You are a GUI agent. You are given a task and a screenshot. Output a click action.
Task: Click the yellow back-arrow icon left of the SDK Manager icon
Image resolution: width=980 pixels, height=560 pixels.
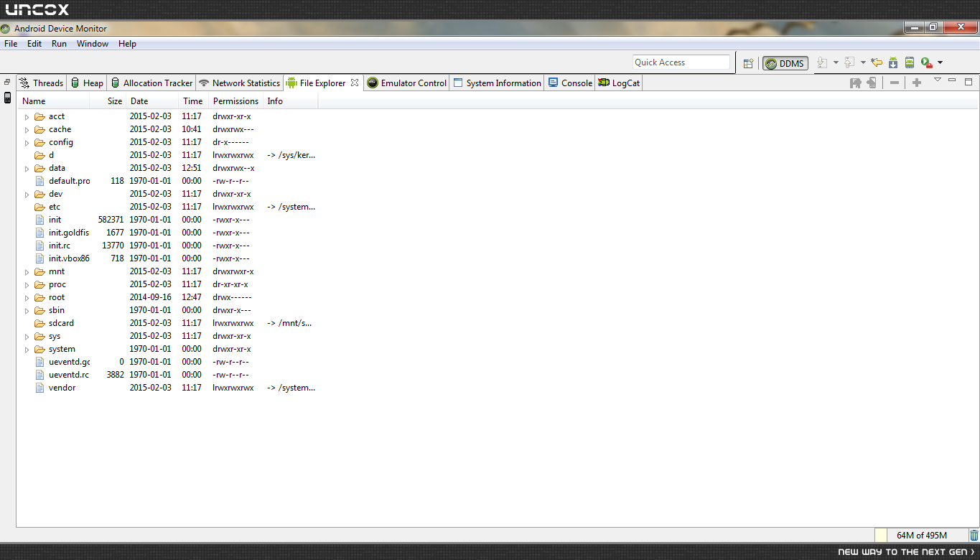pyautogui.click(x=877, y=62)
